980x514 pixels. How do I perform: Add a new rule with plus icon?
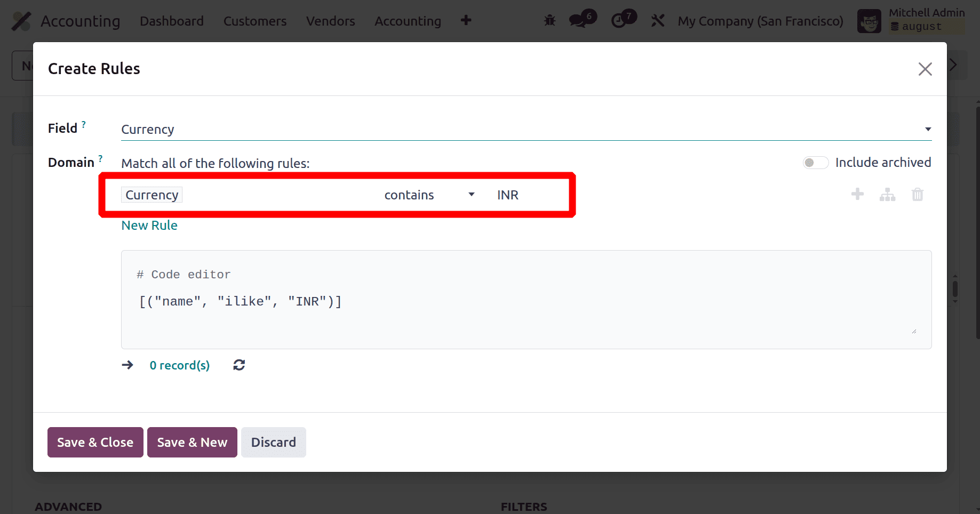coord(857,194)
